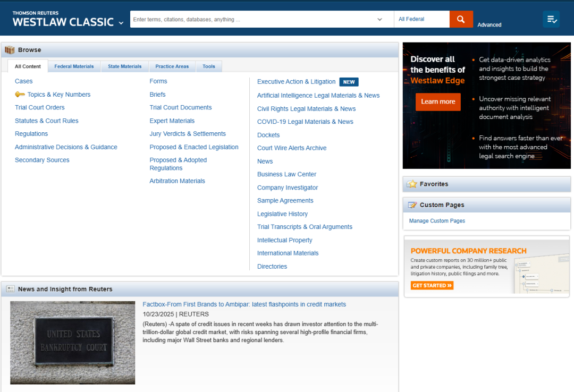Open Civil Rights Legal Materials & News
Image resolution: width=574 pixels, height=392 pixels.
[x=307, y=109]
